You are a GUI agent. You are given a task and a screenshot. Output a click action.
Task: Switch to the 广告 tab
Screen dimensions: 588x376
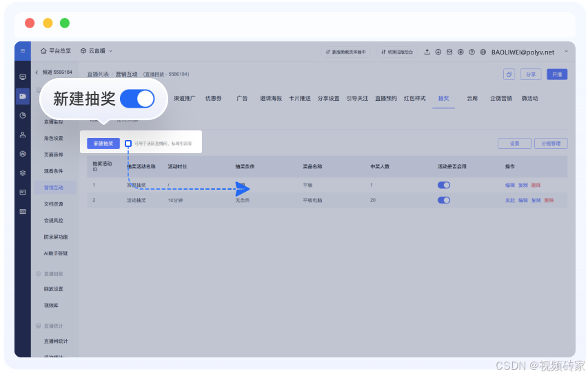(242, 99)
